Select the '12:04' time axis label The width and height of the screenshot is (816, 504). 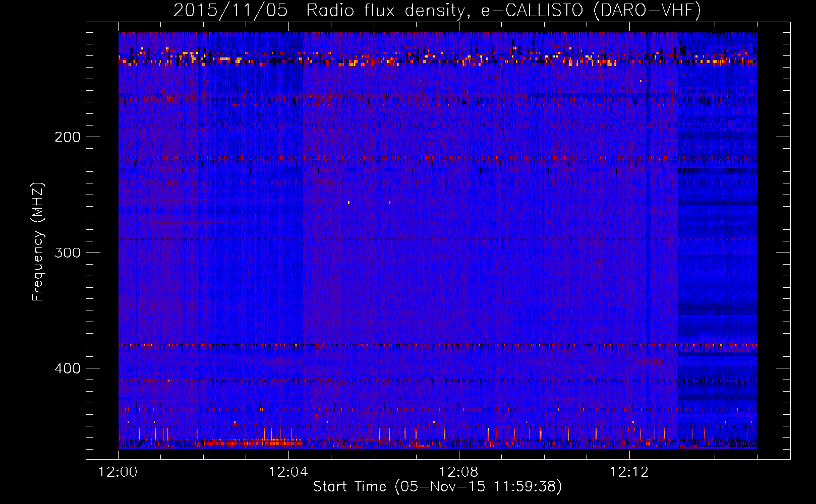(288, 472)
